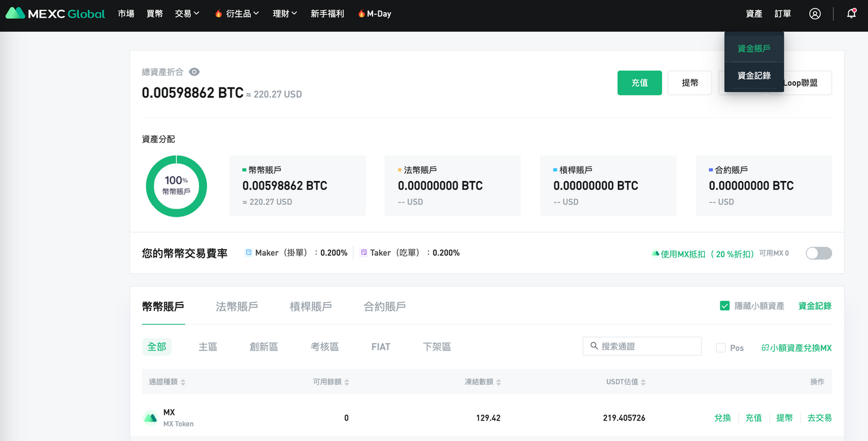Switch to 槓桿賬戶 tab
The width and height of the screenshot is (868, 441).
(311, 306)
